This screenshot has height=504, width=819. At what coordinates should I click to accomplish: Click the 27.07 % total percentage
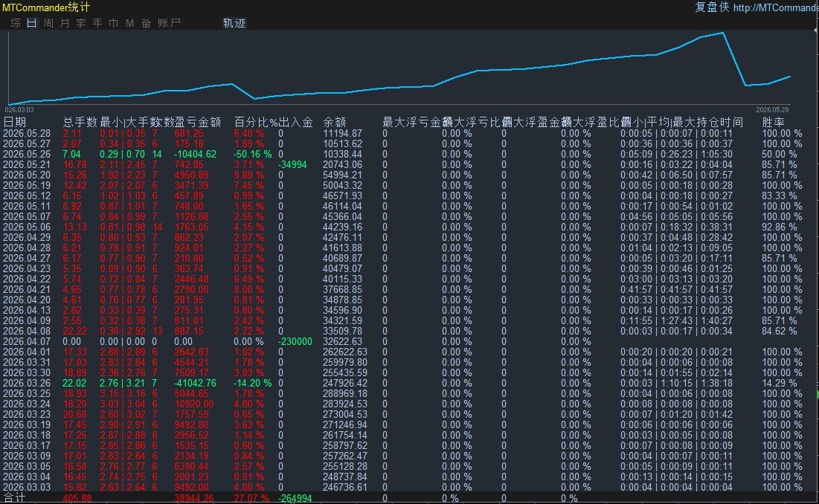251,498
